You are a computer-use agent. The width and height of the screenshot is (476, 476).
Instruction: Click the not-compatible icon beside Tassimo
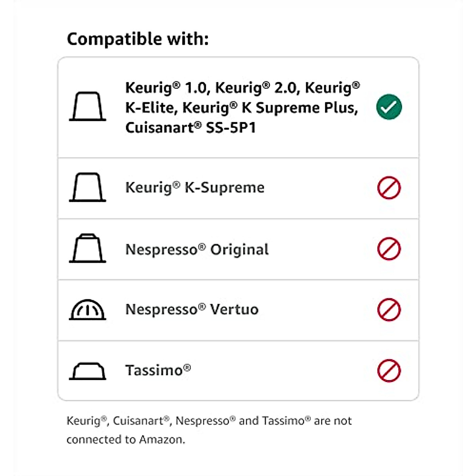click(389, 370)
